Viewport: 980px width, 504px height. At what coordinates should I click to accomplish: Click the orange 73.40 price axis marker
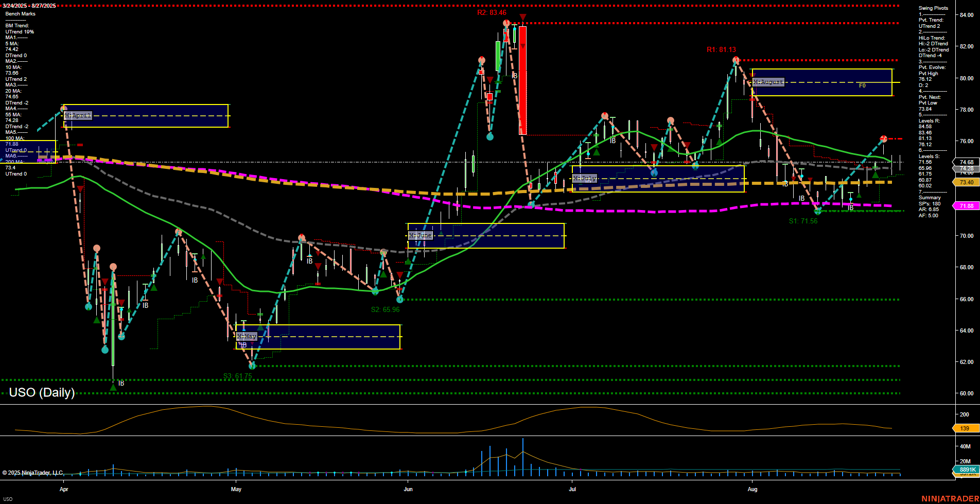click(x=966, y=182)
